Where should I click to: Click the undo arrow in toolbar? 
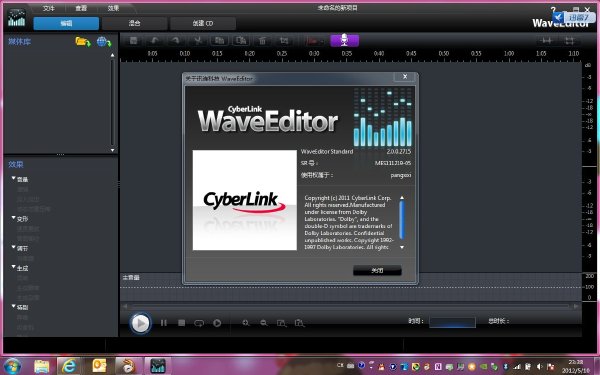[155, 40]
